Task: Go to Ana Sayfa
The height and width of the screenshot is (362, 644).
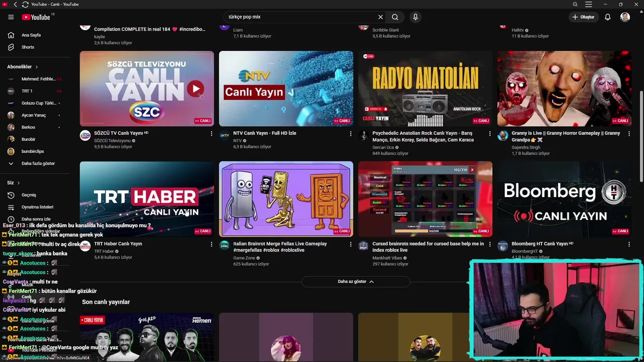Action: (x=31, y=35)
